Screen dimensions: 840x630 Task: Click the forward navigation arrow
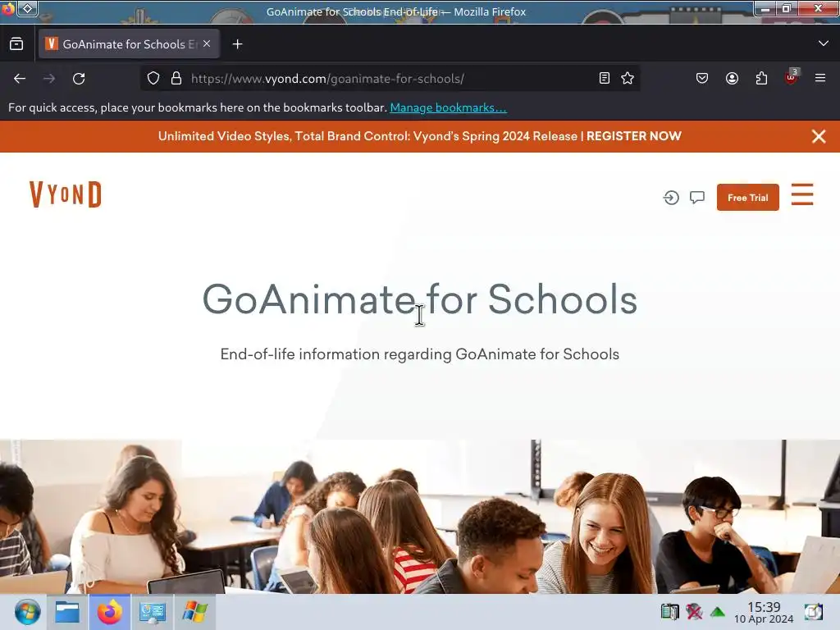(49, 79)
